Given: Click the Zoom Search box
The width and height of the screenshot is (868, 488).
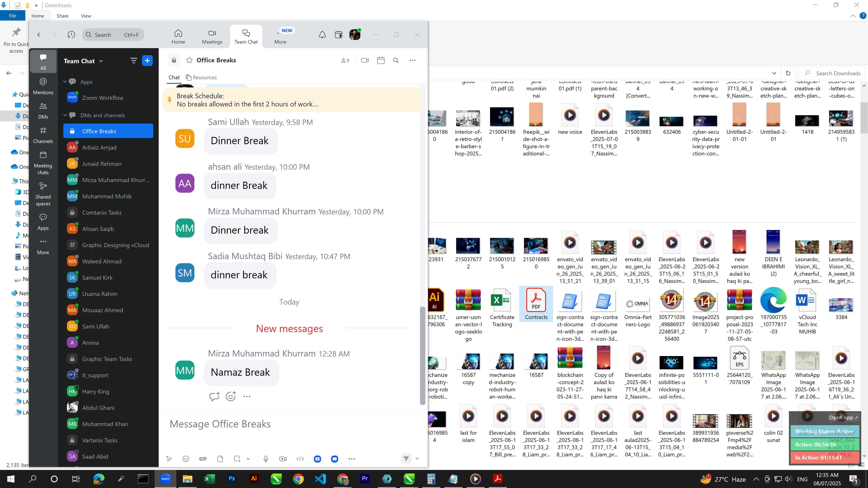Looking at the screenshot, I should pyautogui.click(x=113, y=35).
